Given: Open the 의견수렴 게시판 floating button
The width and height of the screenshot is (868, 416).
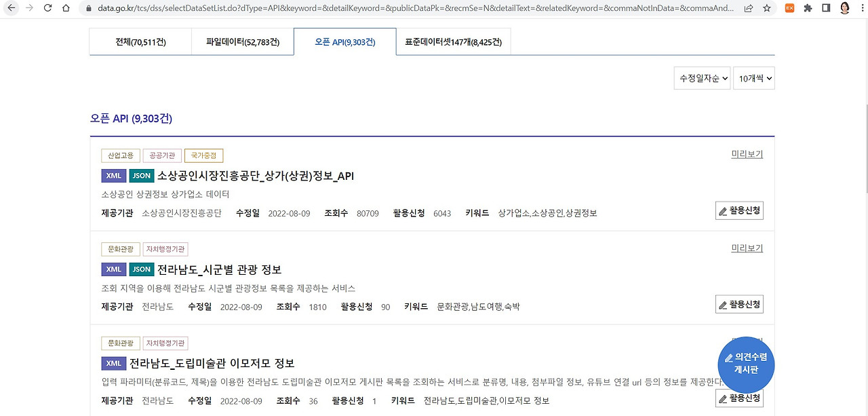Looking at the screenshot, I should pos(746,365).
